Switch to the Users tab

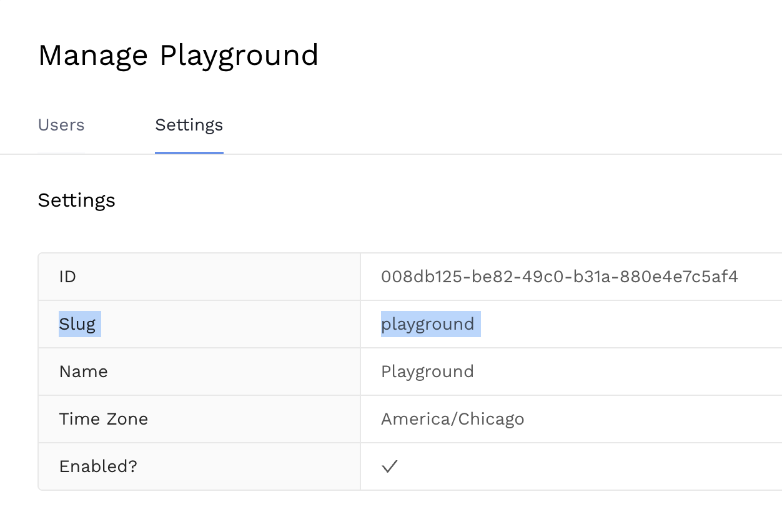pyautogui.click(x=61, y=125)
